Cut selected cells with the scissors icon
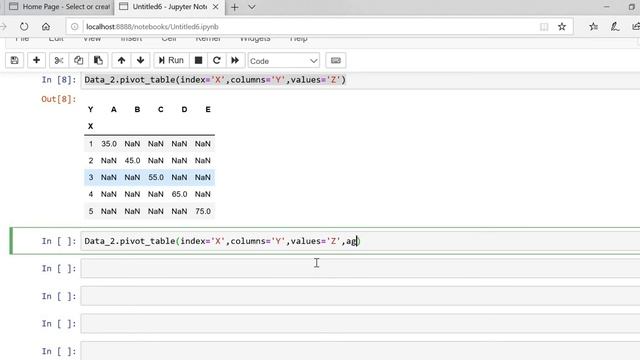This screenshot has height=360, width=640. tap(59, 60)
